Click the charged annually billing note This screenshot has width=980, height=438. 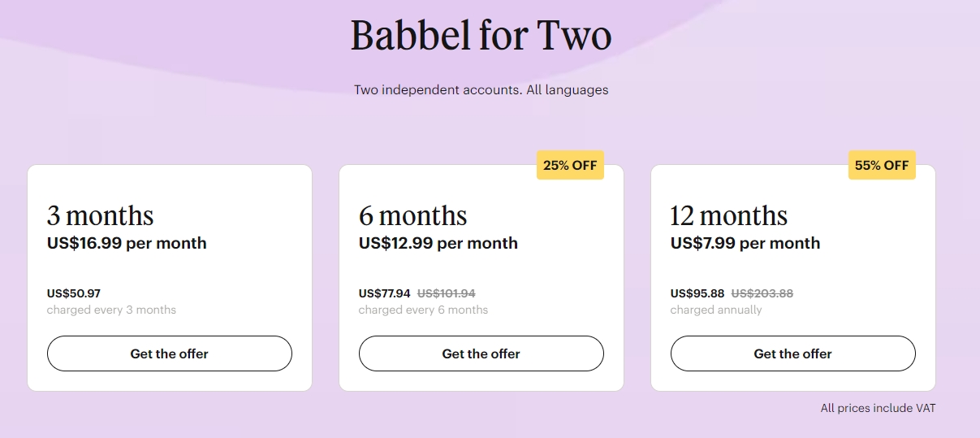(x=716, y=310)
